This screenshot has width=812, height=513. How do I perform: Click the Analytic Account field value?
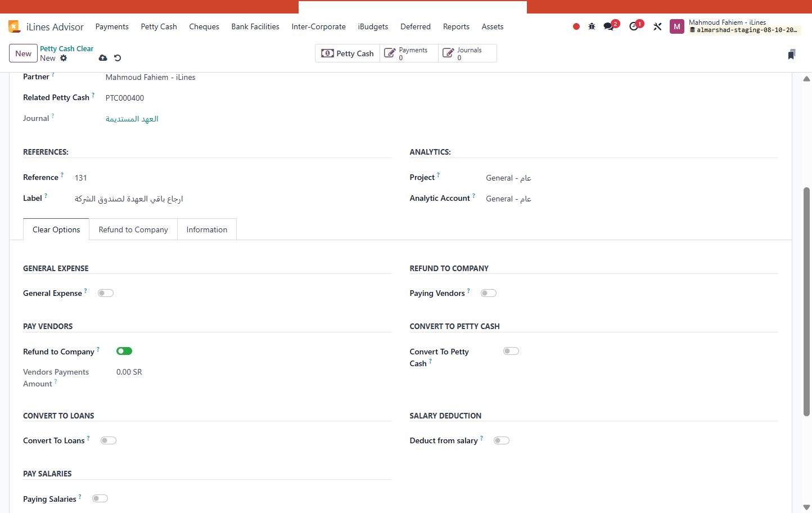(x=508, y=199)
